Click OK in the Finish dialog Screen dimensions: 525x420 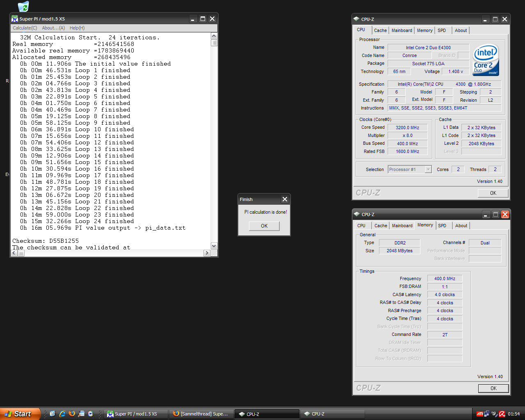pos(264,226)
